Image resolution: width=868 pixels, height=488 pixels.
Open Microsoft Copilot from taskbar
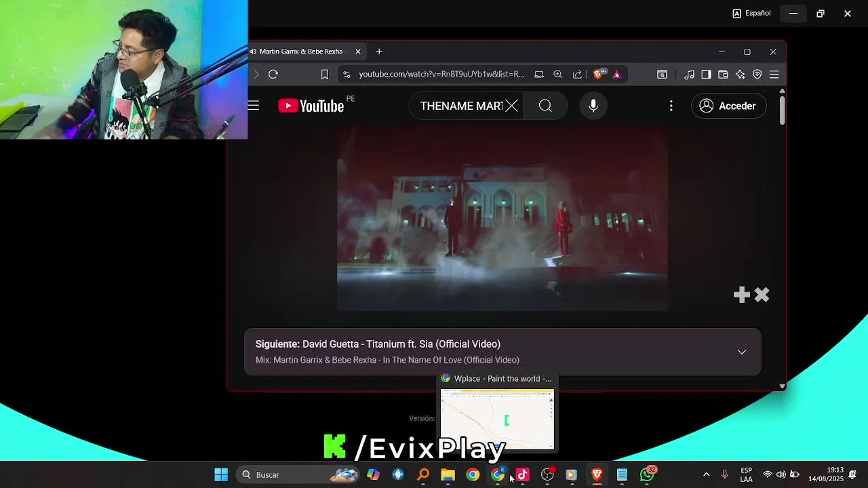pos(374,474)
